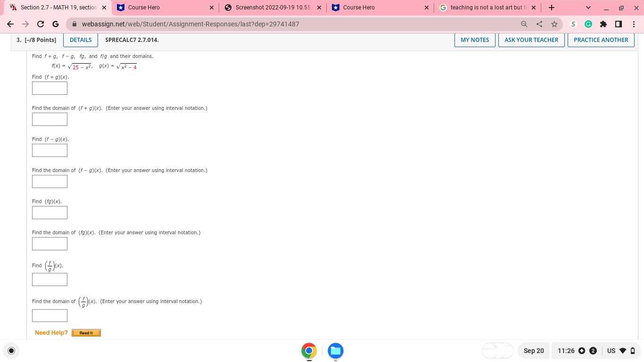Open Read It help link
Viewport: 644px width, 362px height.
point(86,332)
